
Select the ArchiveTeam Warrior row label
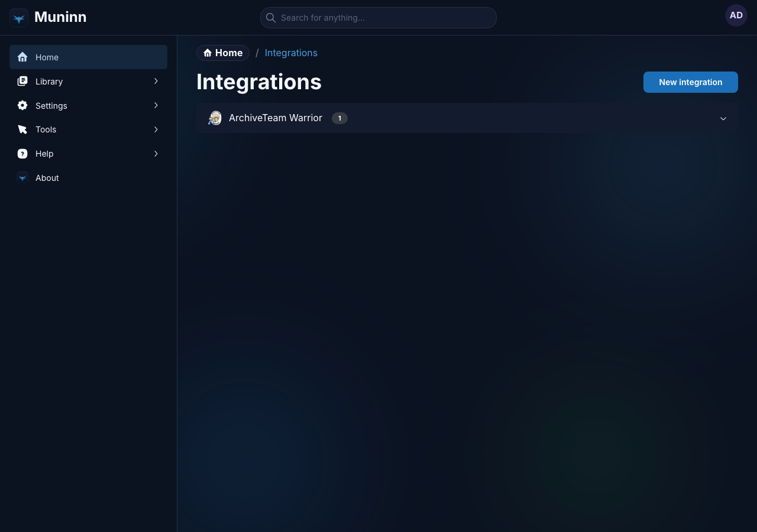tap(276, 118)
